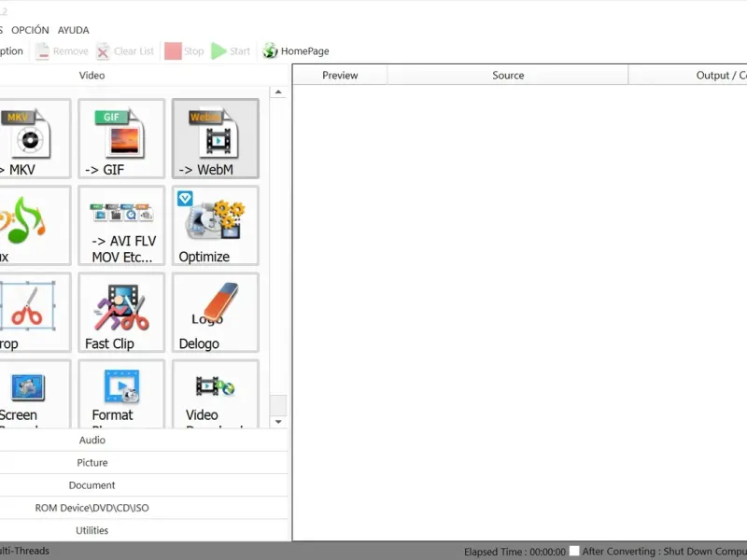
Task: Open the AYUDA menu
Action: (x=74, y=30)
